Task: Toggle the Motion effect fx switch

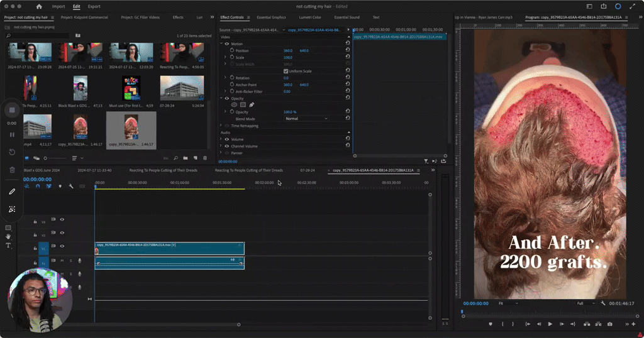Action: [227, 44]
